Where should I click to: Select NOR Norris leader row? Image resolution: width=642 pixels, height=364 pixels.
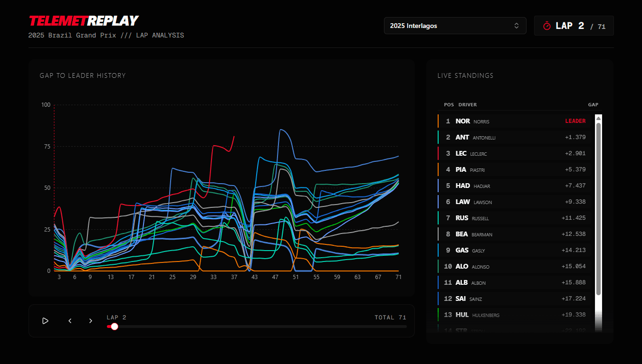coord(514,121)
